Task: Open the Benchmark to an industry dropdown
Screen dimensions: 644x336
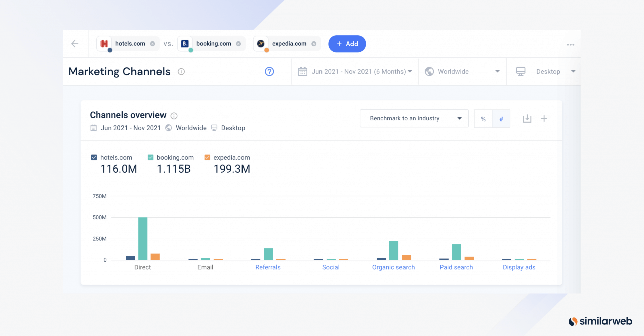Action: coord(413,118)
